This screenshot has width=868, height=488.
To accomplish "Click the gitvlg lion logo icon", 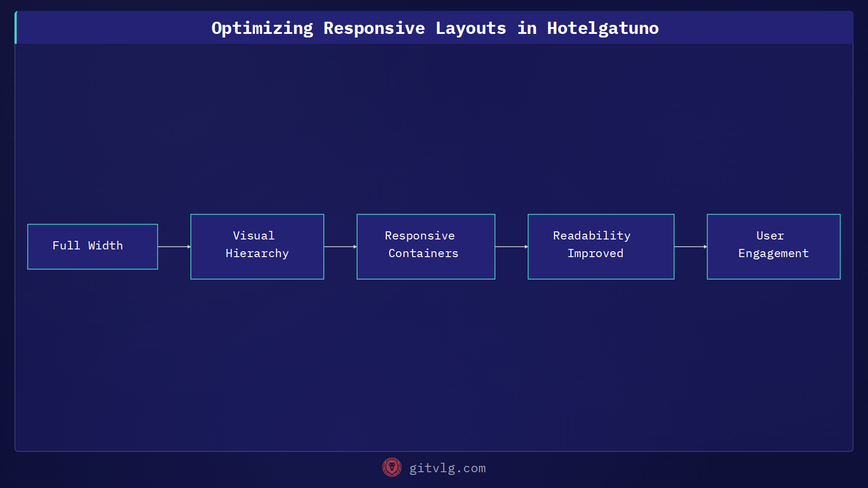I will click(392, 468).
